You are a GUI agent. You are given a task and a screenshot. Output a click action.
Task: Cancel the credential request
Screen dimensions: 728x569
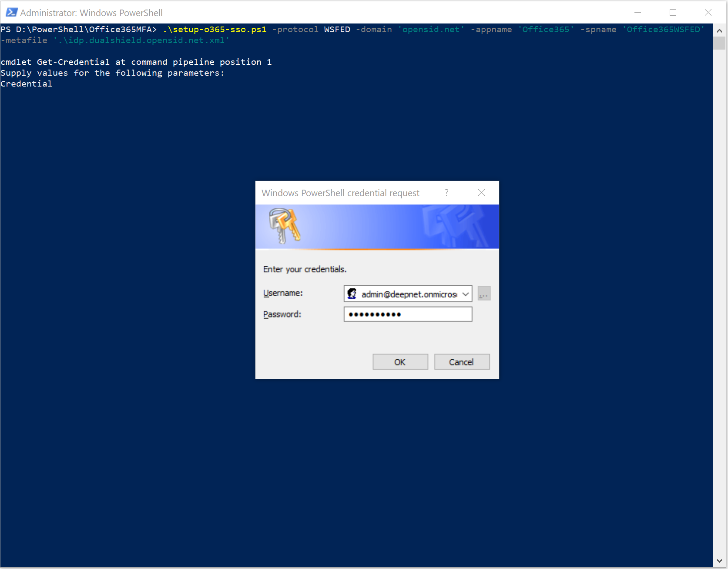(462, 362)
